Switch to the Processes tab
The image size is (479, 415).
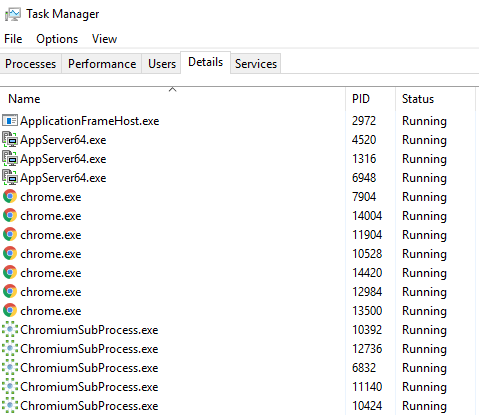coord(31,64)
